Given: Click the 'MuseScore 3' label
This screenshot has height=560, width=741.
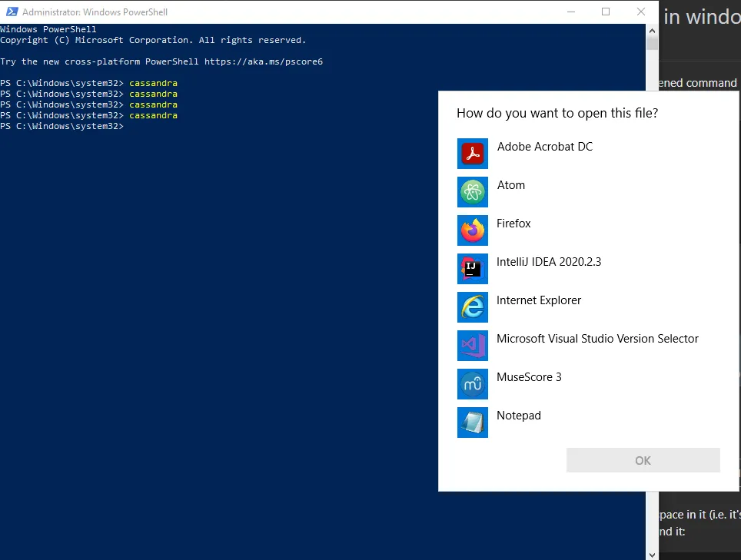Looking at the screenshot, I should pos(529,377).
